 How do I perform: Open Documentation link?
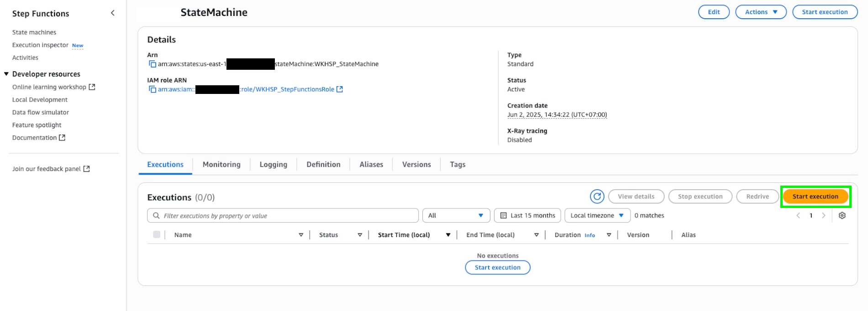point(39,138)
